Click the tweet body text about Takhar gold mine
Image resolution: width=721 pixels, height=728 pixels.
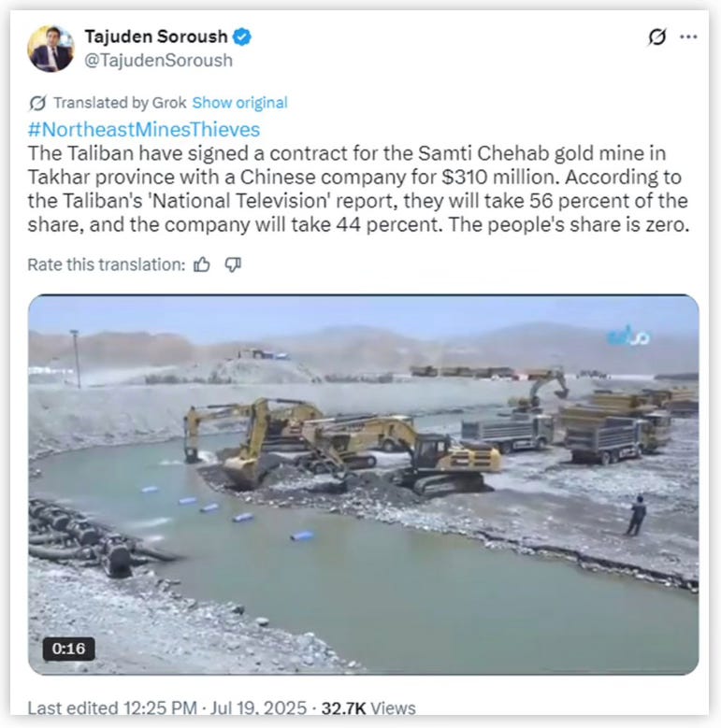pyautogui.click(x=358, y=189)
